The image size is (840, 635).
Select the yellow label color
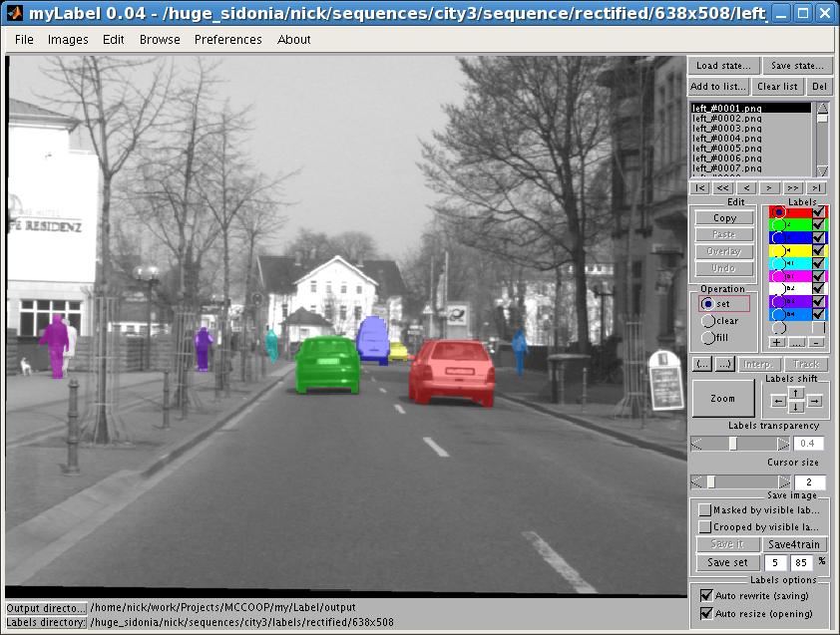[x=778, y=250]
